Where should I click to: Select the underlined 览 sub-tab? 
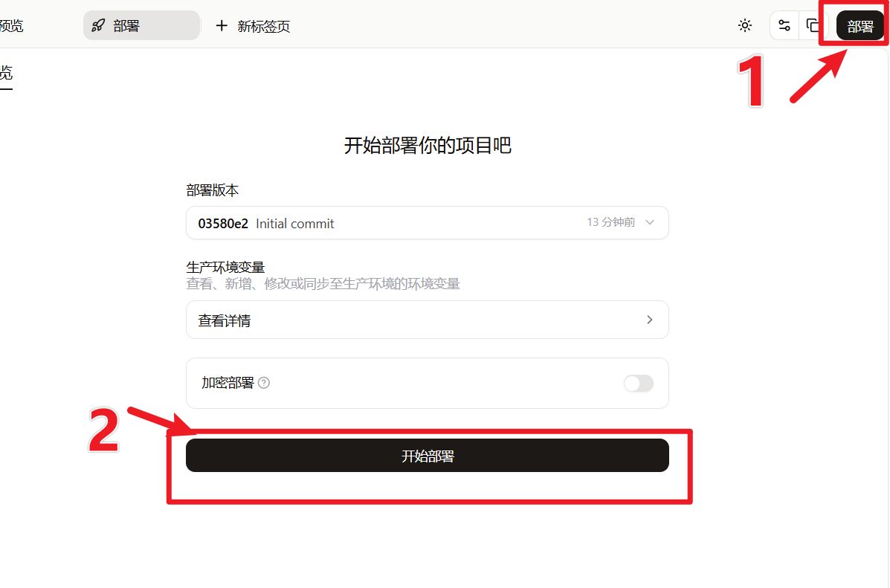(6, 73)
